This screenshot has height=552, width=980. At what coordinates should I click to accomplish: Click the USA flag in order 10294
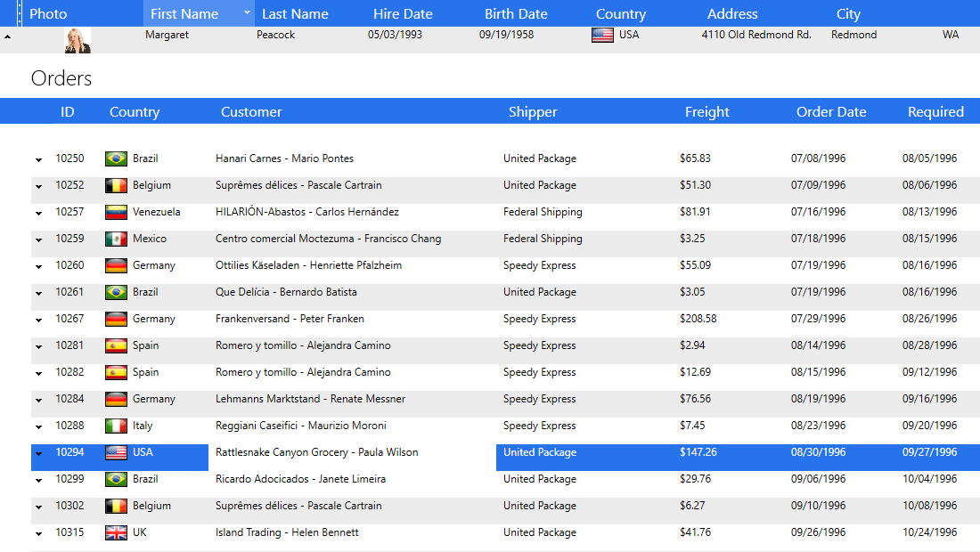click(x=116, y=453)
